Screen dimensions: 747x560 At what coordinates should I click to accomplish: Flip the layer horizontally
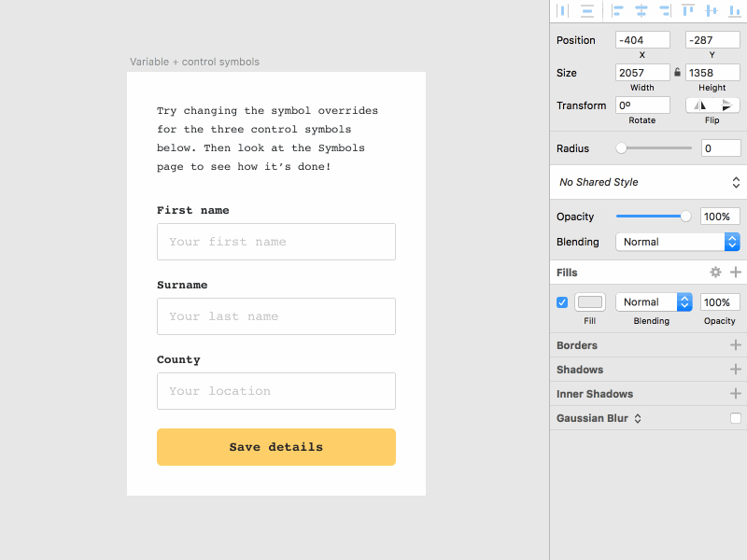click(x=700, y=105)
